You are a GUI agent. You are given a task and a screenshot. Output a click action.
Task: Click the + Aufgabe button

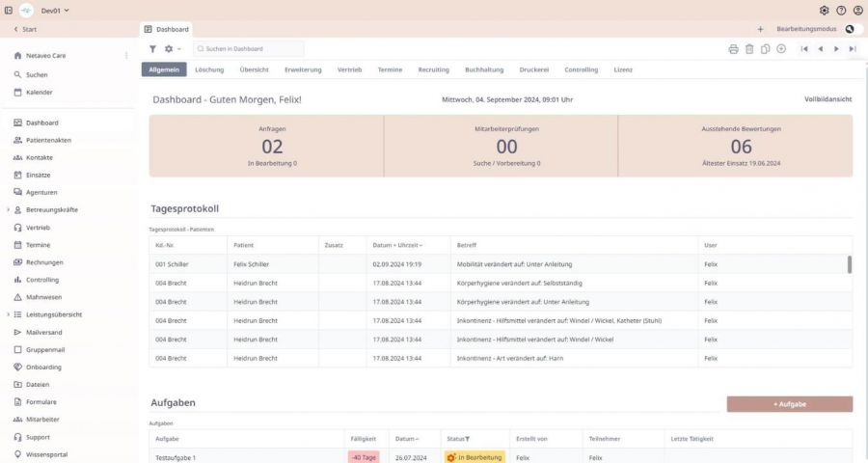[x=789, y=404]
